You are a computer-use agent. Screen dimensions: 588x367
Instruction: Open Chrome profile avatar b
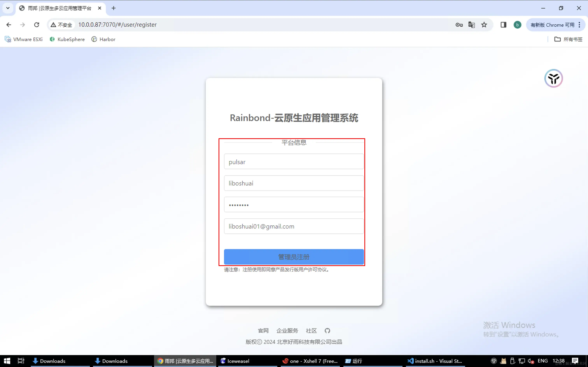(x=517, y=25)
